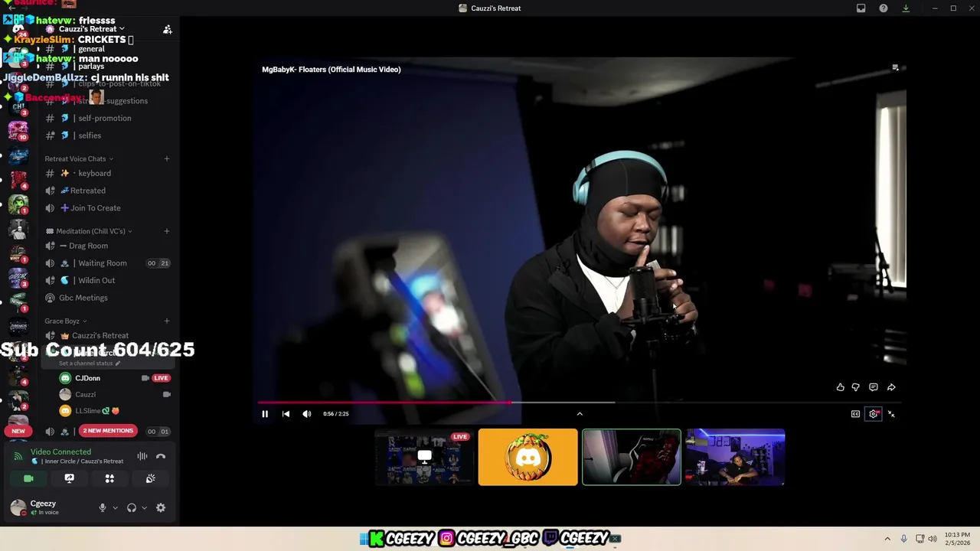Viewport: 980px width, 551px height.
Task: Mute the video player volume icon
Action: pyautogui.click(x=307, y=414)
